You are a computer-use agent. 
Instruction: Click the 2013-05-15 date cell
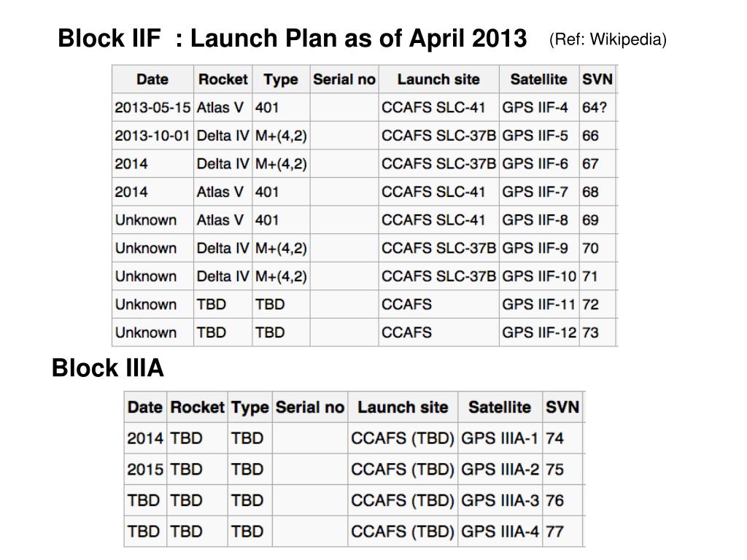[x=152, y=107]
